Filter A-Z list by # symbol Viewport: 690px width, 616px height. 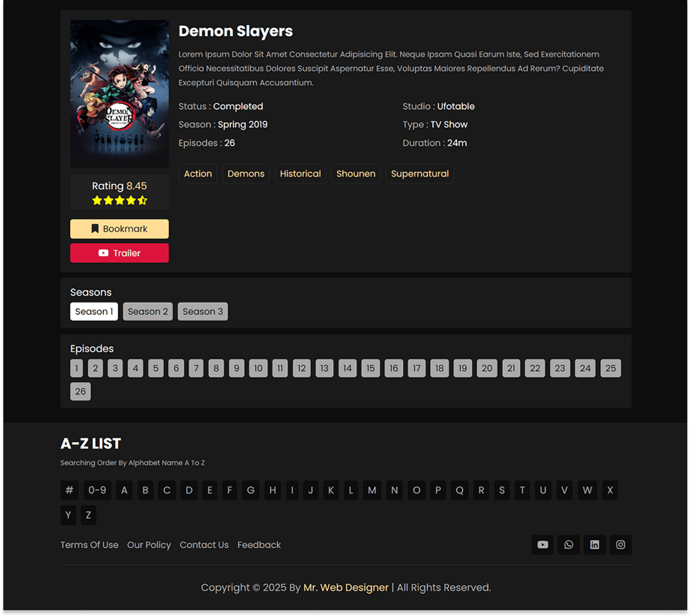(70, 491)
